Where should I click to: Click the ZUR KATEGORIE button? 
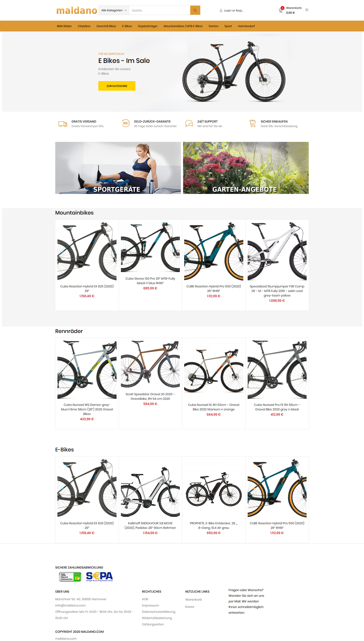(x=117, y=86)
